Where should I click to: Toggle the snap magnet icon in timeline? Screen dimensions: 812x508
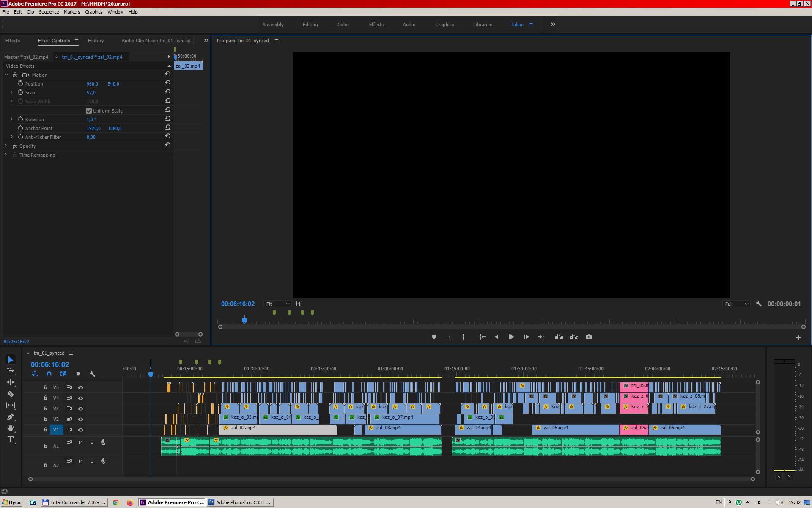49,374
